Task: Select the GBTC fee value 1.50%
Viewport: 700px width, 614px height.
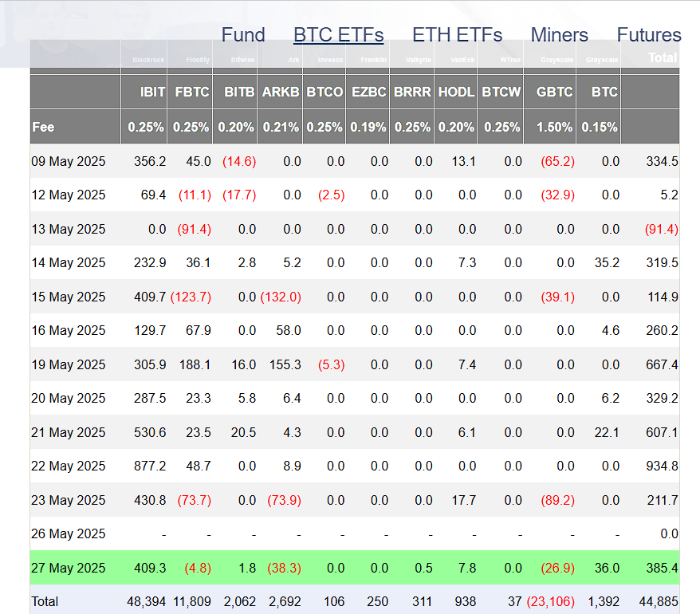Action: click(554, 128)
